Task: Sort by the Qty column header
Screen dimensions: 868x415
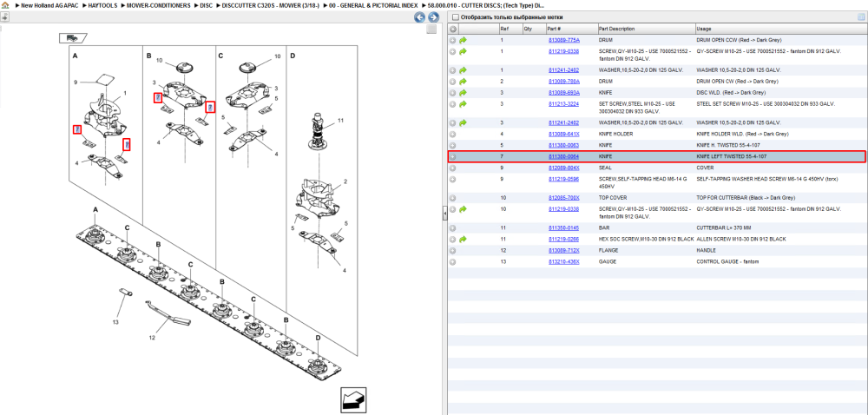Action: click(534, 29)
